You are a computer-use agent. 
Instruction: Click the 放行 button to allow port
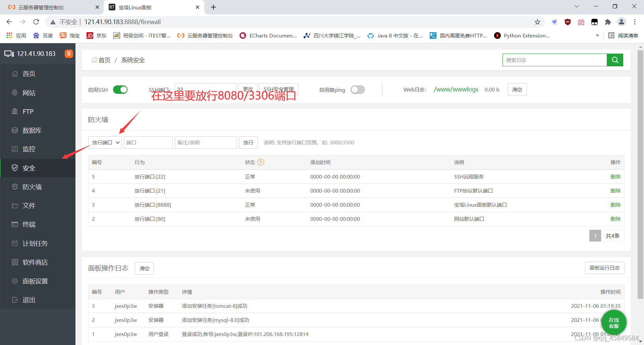[x=248, y=143]
